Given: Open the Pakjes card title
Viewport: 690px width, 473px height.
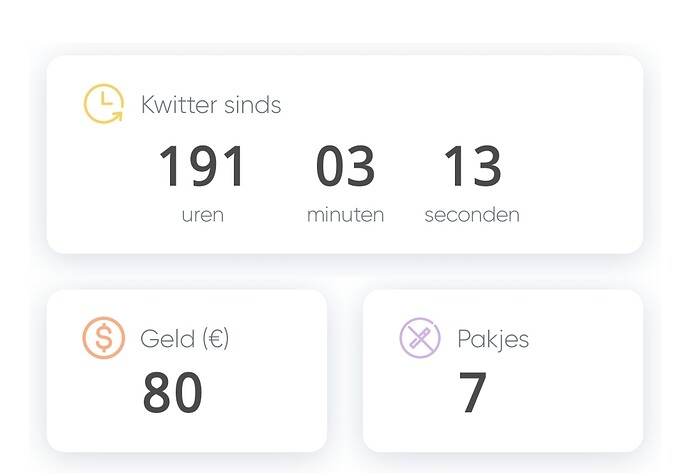Looking at the screenshot, I should tap(493, 339).
